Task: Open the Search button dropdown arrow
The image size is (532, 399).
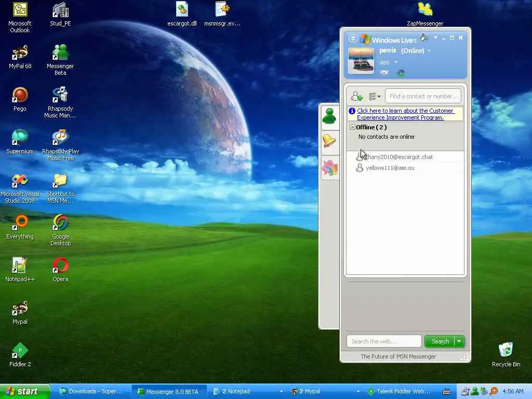Action: (459, 341)
